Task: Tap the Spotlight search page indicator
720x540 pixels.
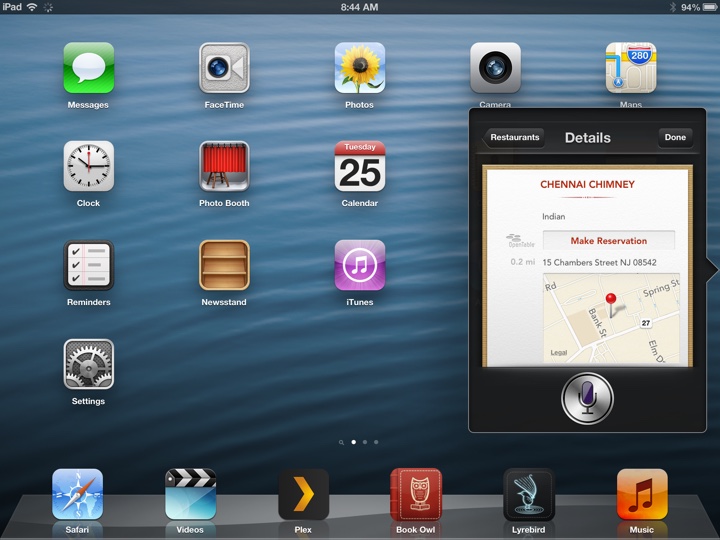Action: [341, 443]
